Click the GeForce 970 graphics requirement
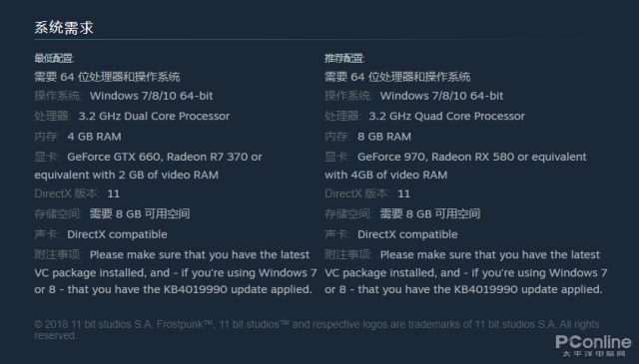The width and height of the screenshot is (639, 364). coord(455,166)
